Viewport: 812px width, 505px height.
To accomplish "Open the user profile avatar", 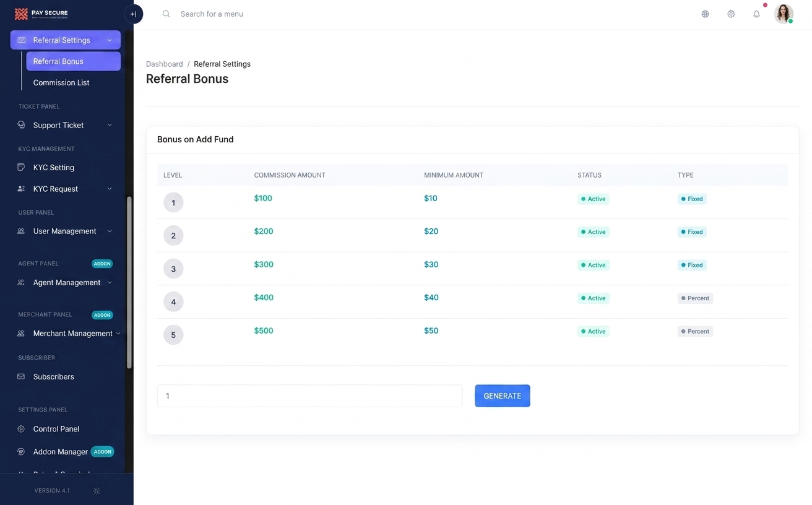I will 784,14.
